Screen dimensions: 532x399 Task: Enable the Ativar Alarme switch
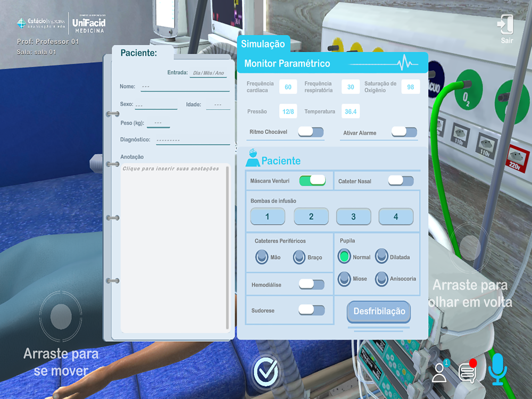(404, 132)
